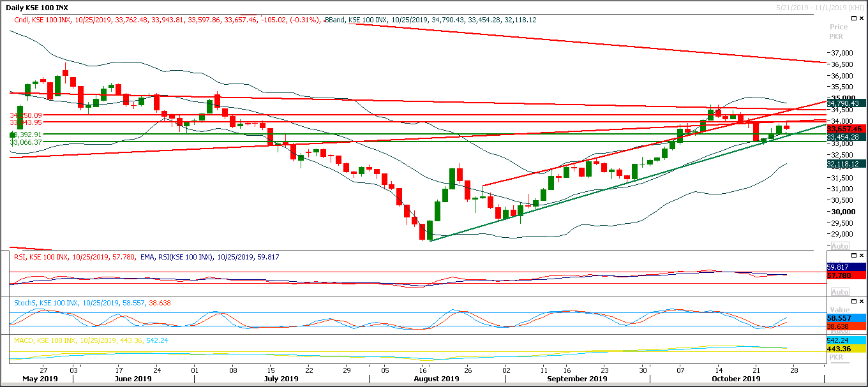Toggle Auto scaling on the price axis

tap(839, 245)
